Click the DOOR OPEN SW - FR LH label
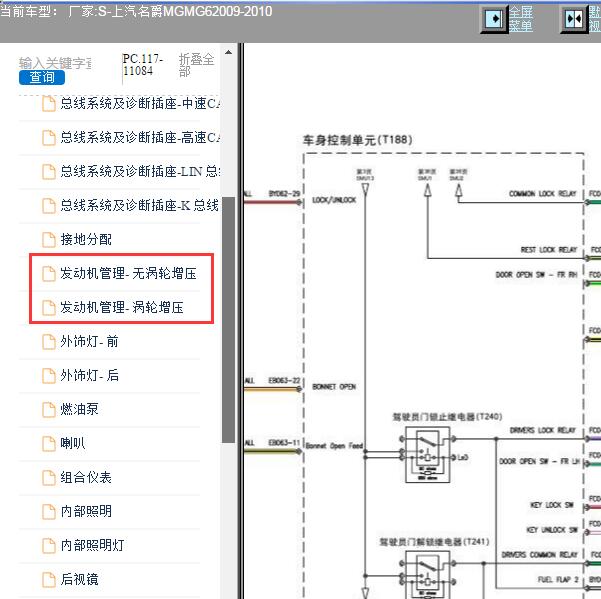The width and height of the screenshot is (601, 599). coord(539,461)
